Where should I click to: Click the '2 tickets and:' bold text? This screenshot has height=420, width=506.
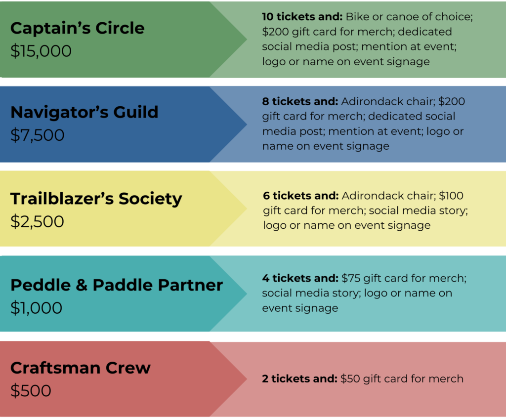300,378
